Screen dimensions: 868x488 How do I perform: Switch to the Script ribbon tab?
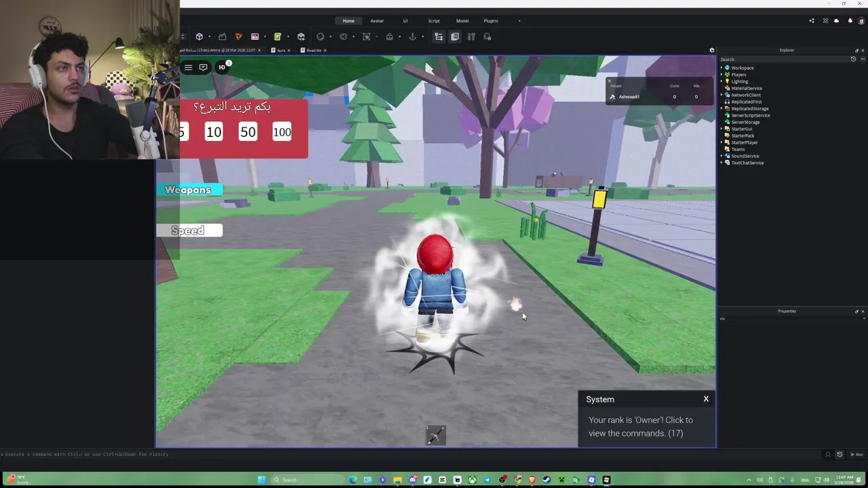tap(434, 21)
